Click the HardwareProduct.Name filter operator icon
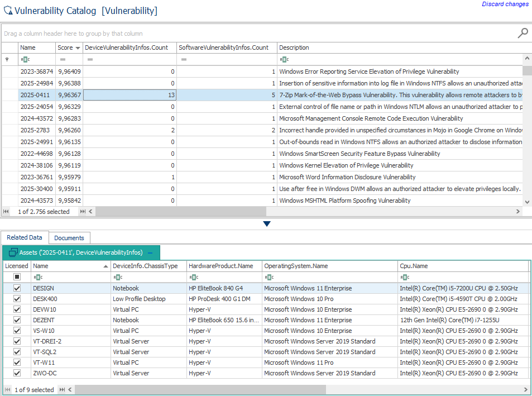Image resolution: width=532 pixels, height=396 pixels. click(x=193, y=277)
